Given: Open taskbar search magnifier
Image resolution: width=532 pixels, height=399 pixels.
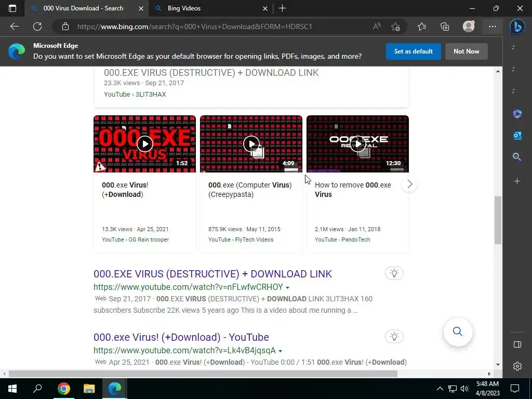Looking at the screenshot, I should pyautogui.click(x=37, y=389).
